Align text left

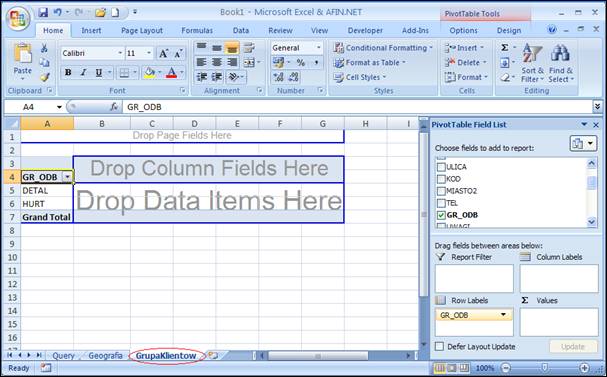201,62
